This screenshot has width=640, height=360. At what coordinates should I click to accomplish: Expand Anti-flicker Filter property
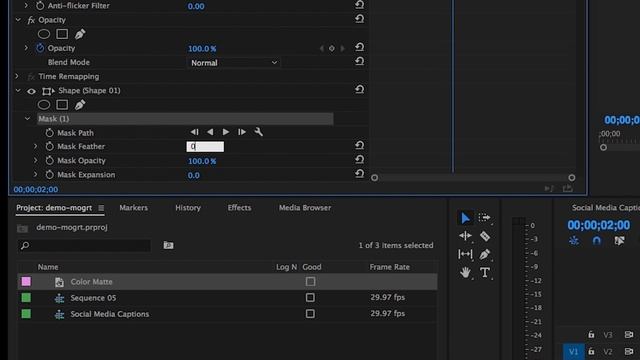27,6
